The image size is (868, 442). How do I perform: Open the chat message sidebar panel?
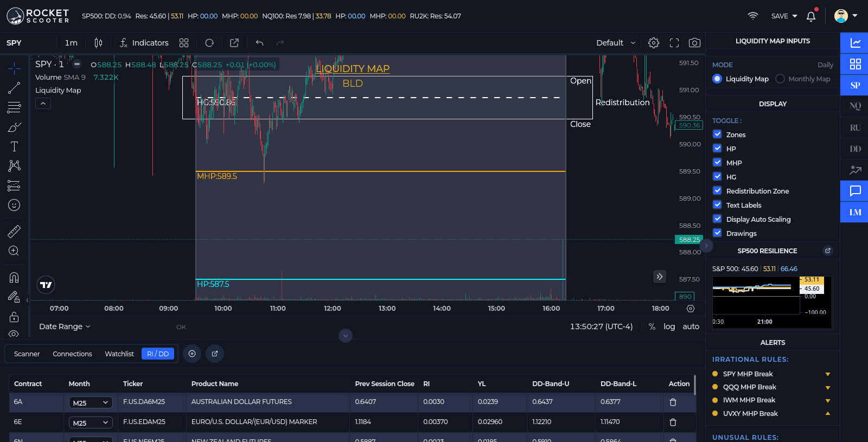pos(855,191)
